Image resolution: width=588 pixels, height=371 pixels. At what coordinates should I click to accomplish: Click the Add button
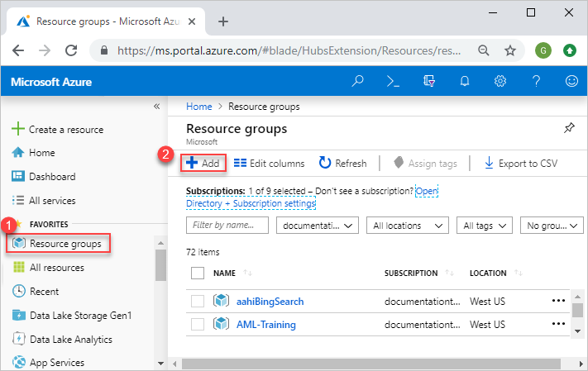[x=203, y=164]
